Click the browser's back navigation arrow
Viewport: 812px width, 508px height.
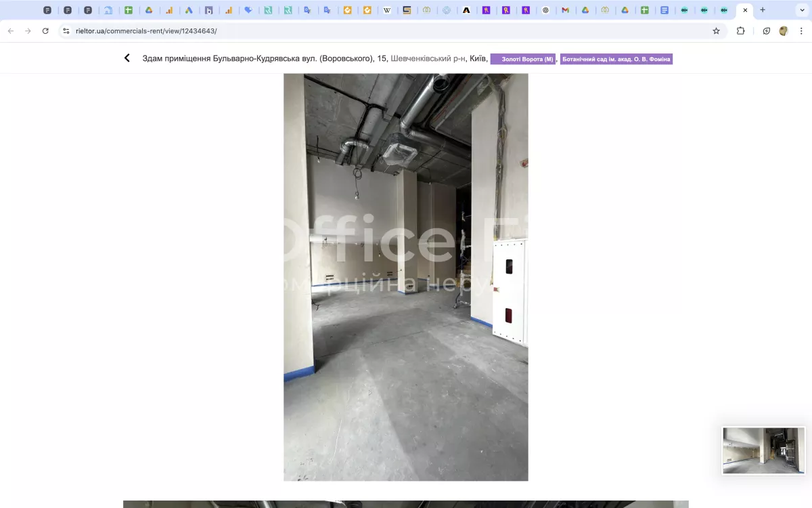point(10,30)
